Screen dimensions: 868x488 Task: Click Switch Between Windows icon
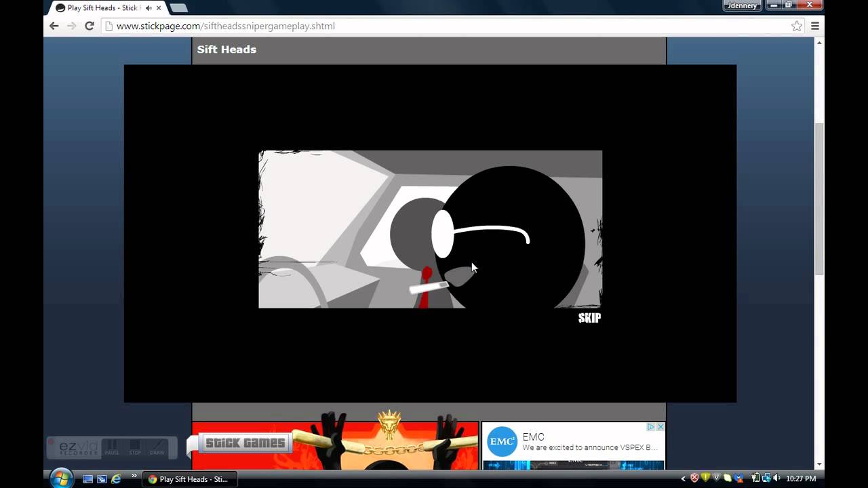102,479
